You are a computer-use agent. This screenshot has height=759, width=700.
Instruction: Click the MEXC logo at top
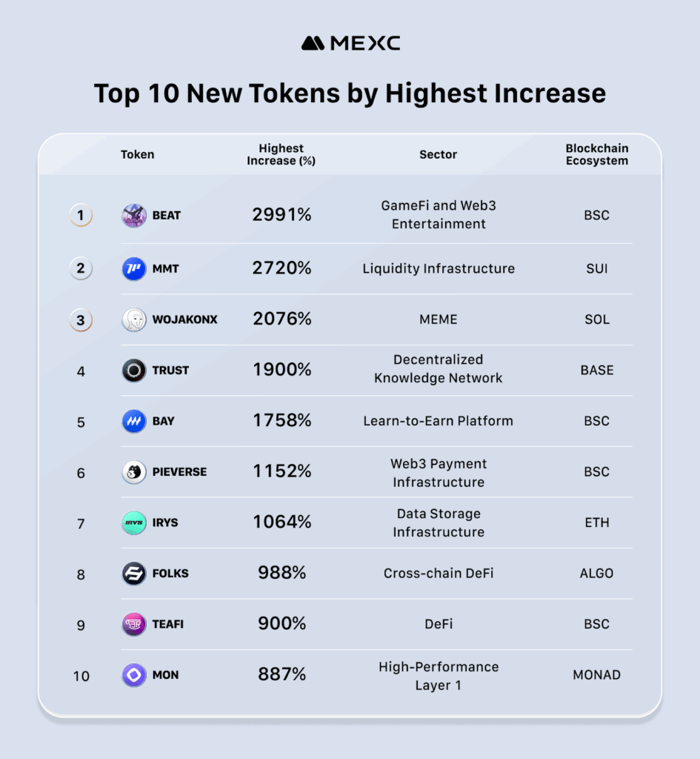(x=350, y=44)
